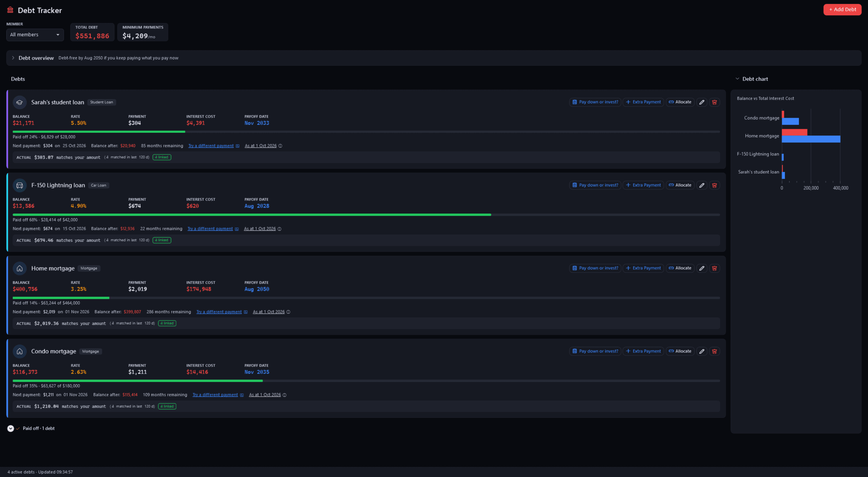Image resolution: width=868 pixels, height=477 pixels.
Task: Click the graduation cap icon for student loan
Action: pyautogui.click(x=19, y=103)
